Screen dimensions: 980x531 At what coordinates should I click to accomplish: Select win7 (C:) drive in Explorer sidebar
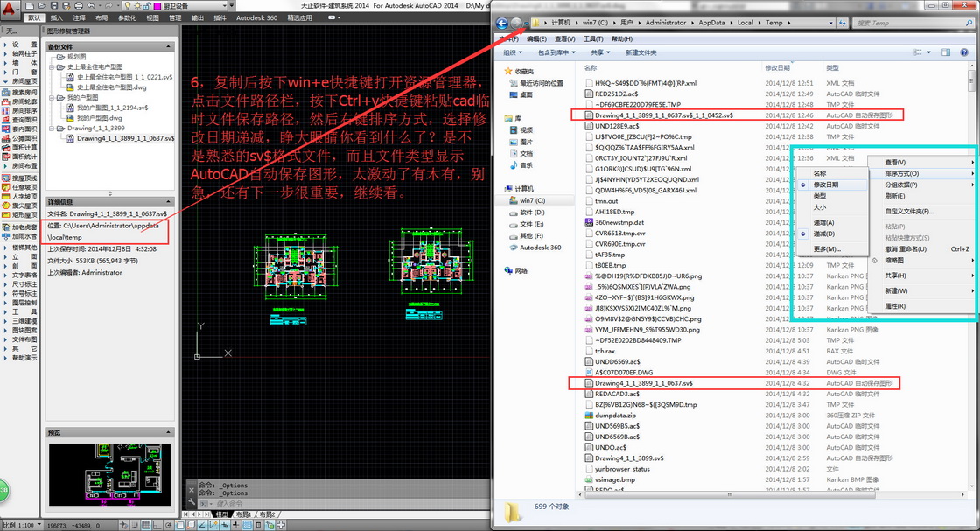[533, 200]
